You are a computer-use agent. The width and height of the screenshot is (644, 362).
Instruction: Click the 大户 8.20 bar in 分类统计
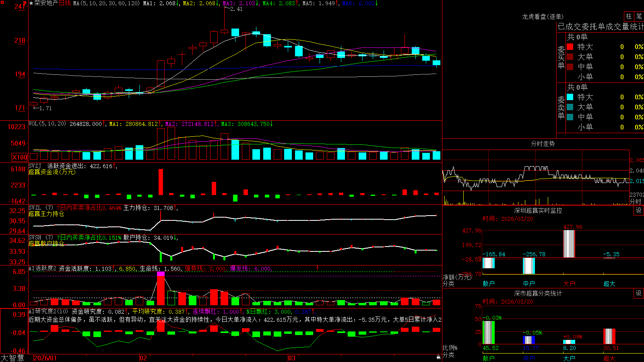[x=569, y=342]
